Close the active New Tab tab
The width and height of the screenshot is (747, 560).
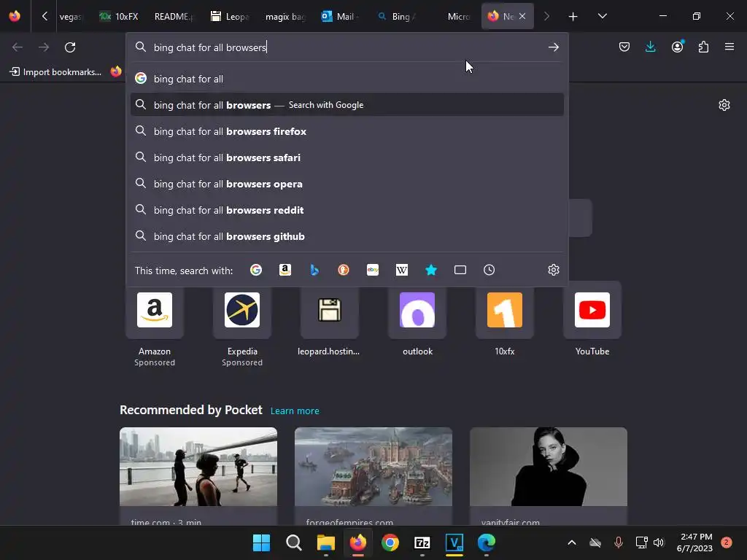[x=522, y=16]
